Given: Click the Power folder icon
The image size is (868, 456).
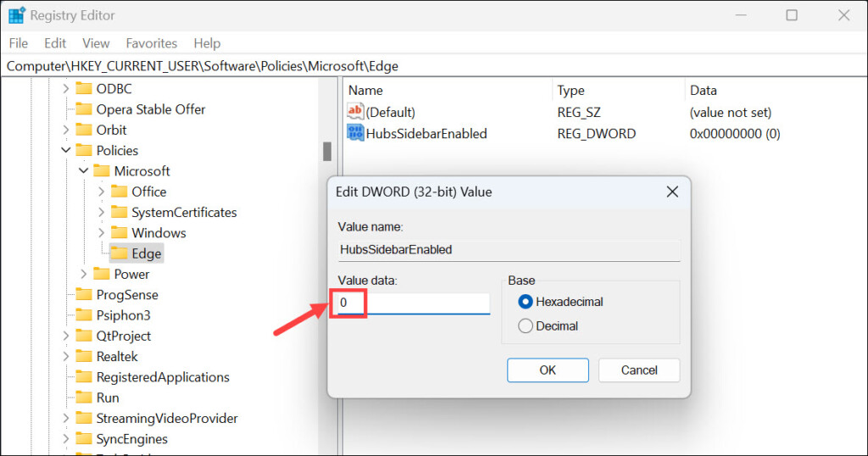Looking at the screenshot, I should coord(102,274).
